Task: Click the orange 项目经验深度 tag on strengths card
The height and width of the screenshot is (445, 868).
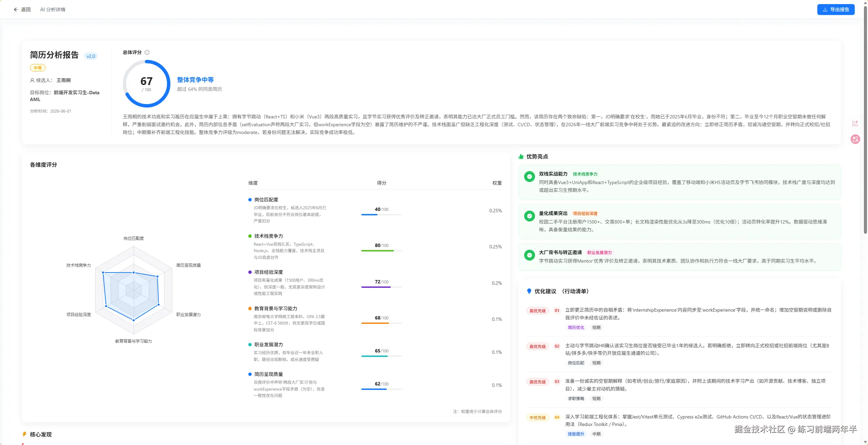Action: coord(585,214)
